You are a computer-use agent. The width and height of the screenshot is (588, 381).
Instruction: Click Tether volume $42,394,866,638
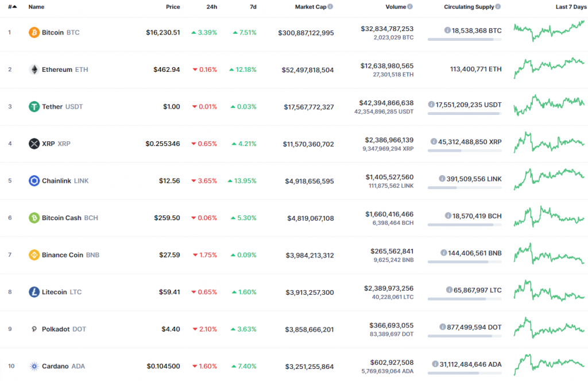coord(386,103)
